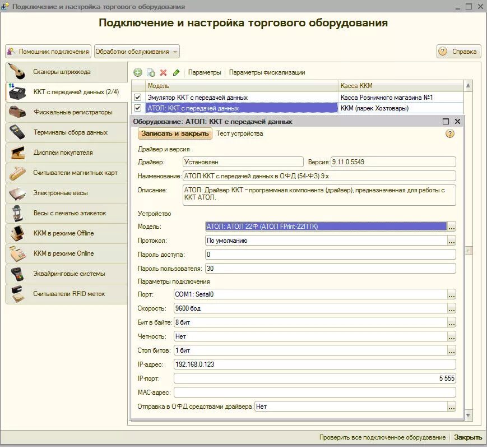Click the Драйвер field Установлен
This screenshot has height=448, width=487.
coord(243,162)
